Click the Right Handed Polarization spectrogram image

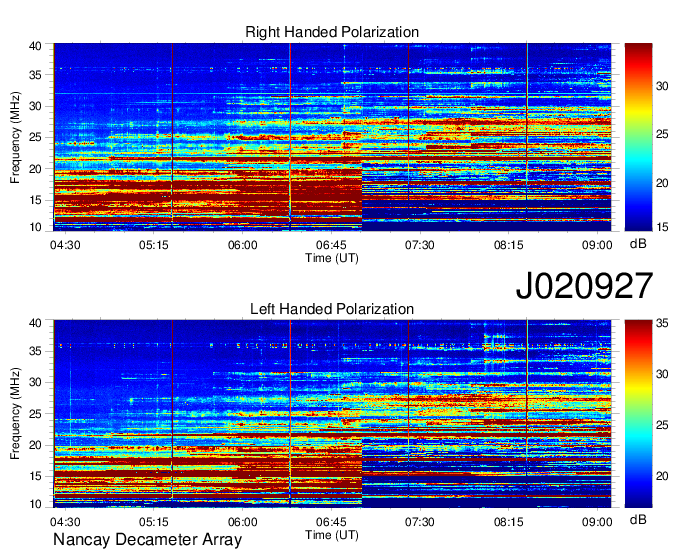(x=332, y=137)
